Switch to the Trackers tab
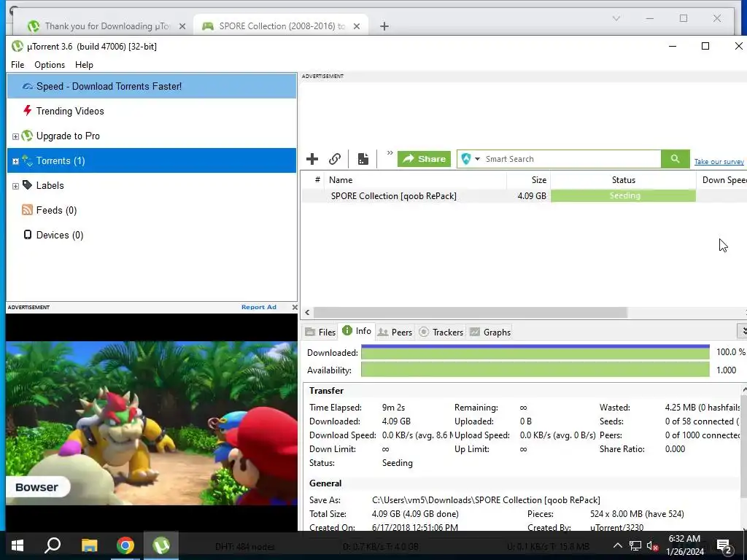This screenshot has width=747, height=560. pyautogui.click(x=441, y=332)
